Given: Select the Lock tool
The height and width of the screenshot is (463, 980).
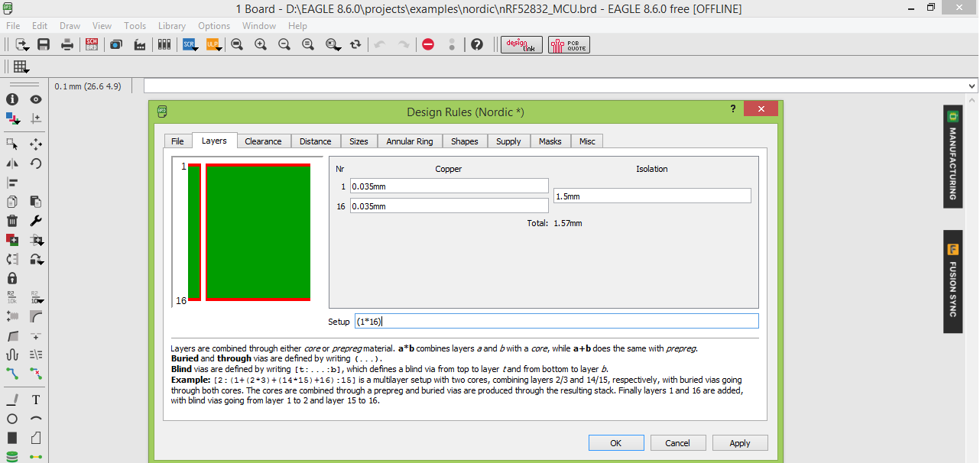Looking at the screenshot, I should click(x=12, y=278).
